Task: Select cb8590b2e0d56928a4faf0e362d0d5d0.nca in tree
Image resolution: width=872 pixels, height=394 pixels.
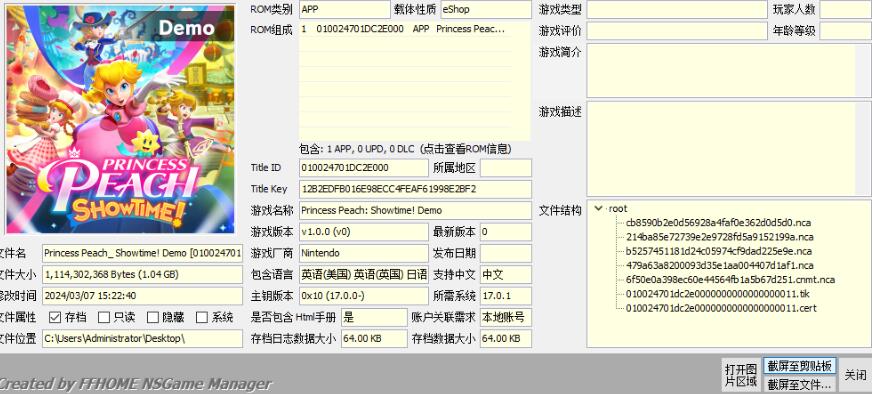Action: click(x=718, y=223)
